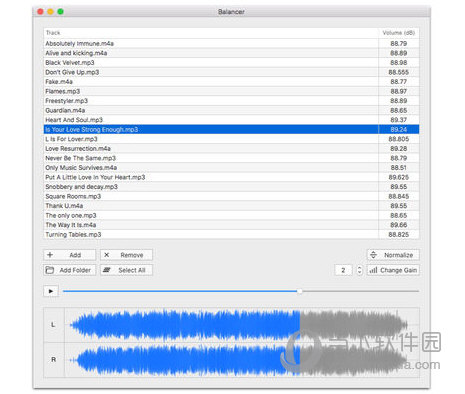Image resolution: width=465 pixels, height=394 pixels.
Task: Click the Volume (dB) column header
Action: [x=399, y=33]
